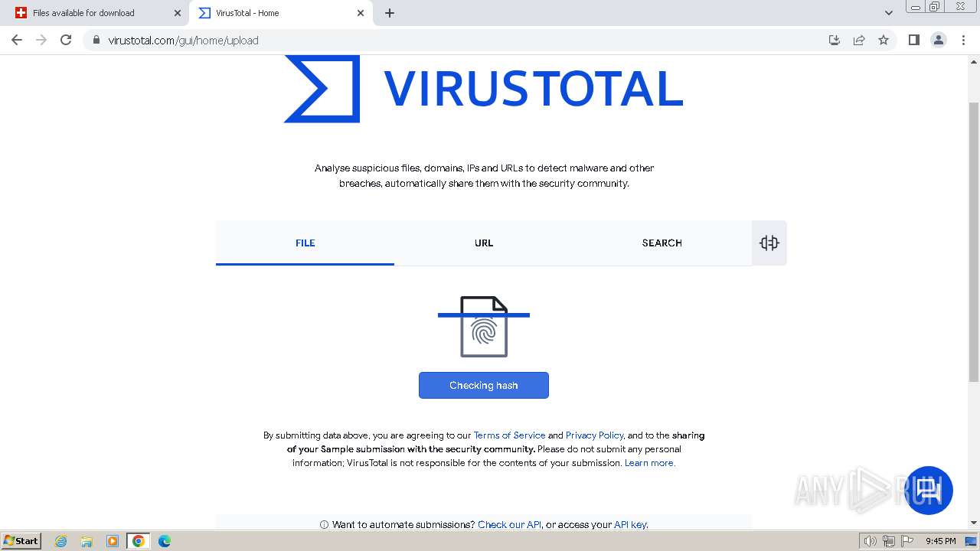The image size is (980, 551).
Task: Click the file fingerprint upload icon
Action: 484,327
